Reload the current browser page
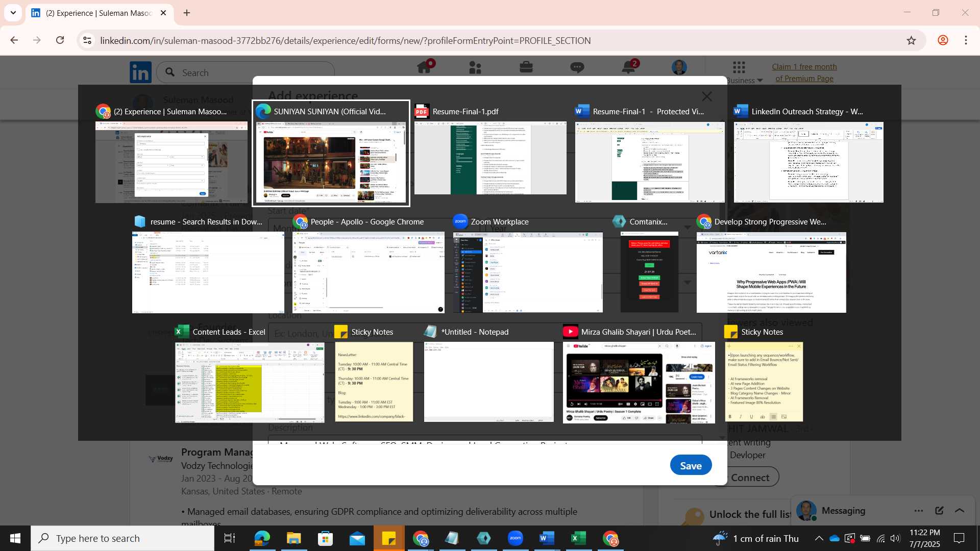Image resolution: width=980 pixels, height=551 pixels. click(60, 40)
